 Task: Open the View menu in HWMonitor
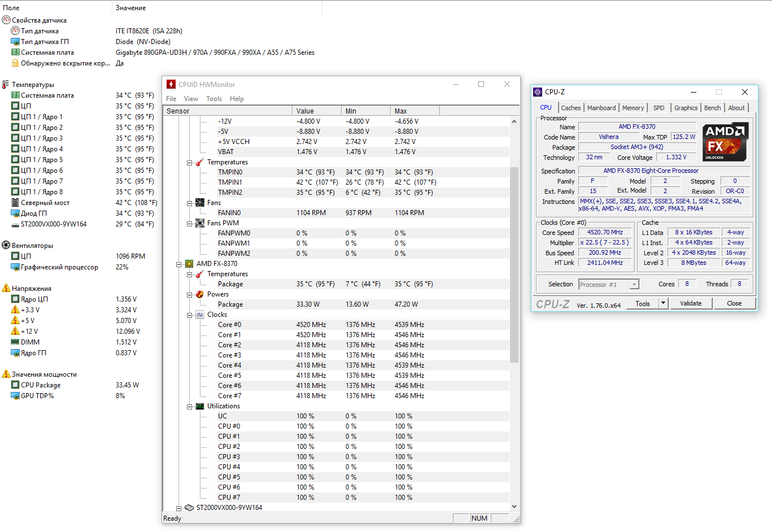click(x=191, y=99)
